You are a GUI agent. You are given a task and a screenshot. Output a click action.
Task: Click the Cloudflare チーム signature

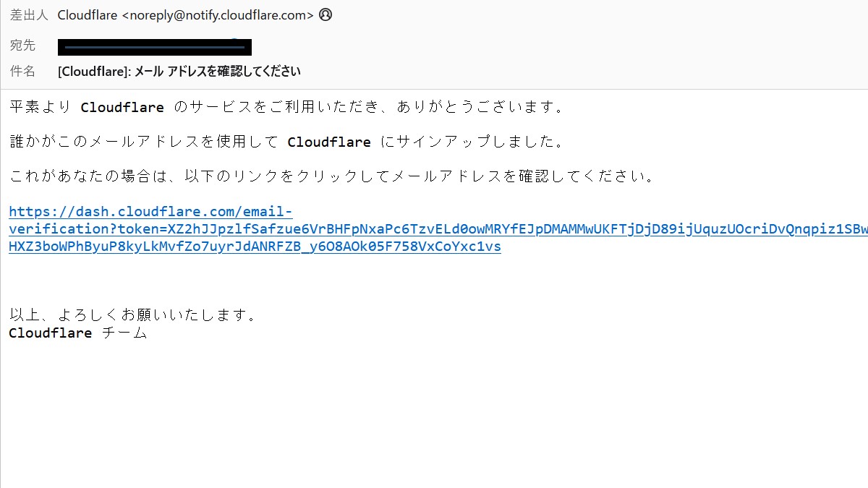tap(78, 333)
